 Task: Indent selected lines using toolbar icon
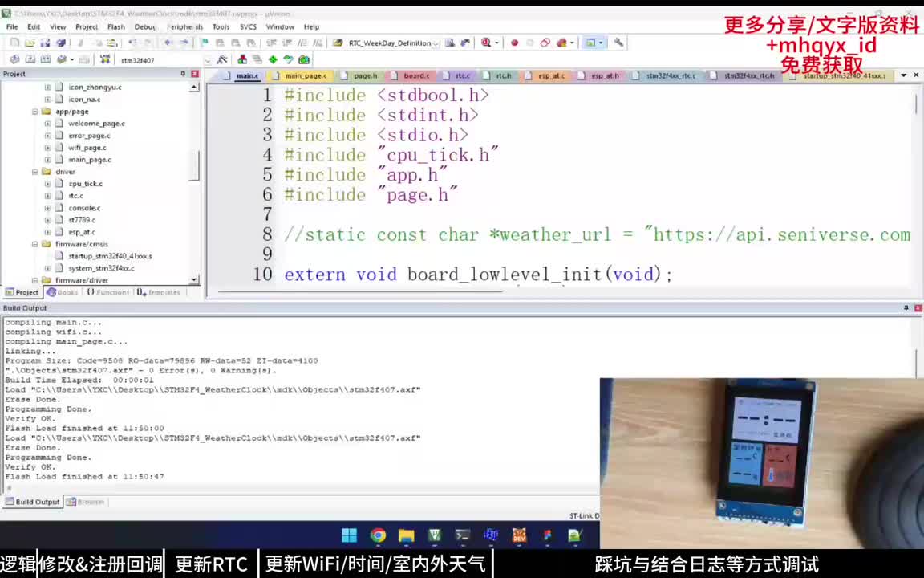(271, 43)
